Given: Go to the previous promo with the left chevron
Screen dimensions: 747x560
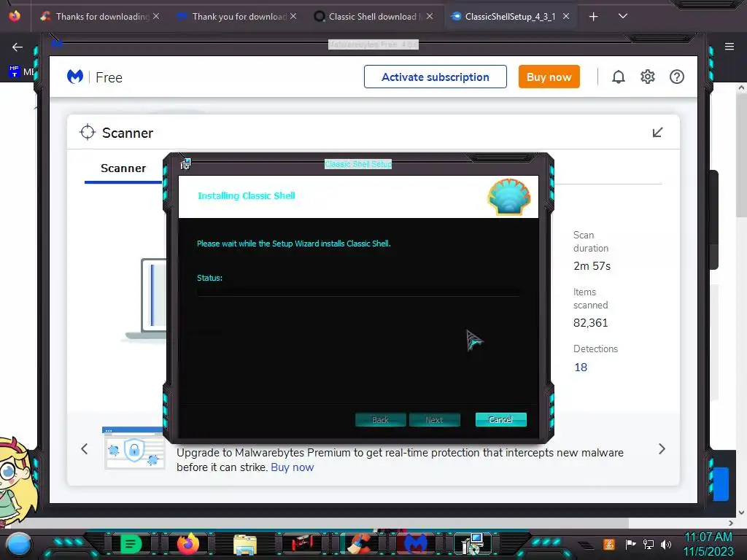Looking at the screenshot, I should click(85, 448).
